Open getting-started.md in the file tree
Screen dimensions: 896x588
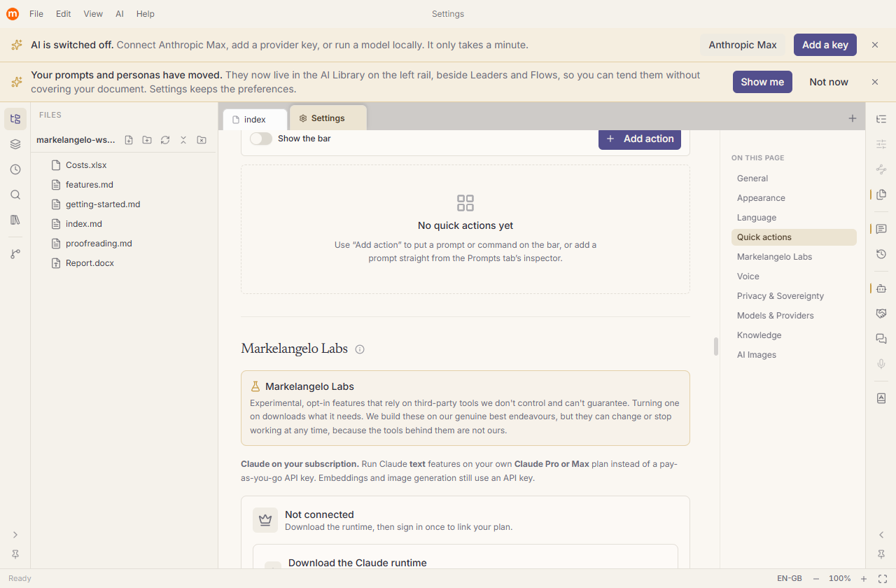pyautogui.click(x=124, y=204)
